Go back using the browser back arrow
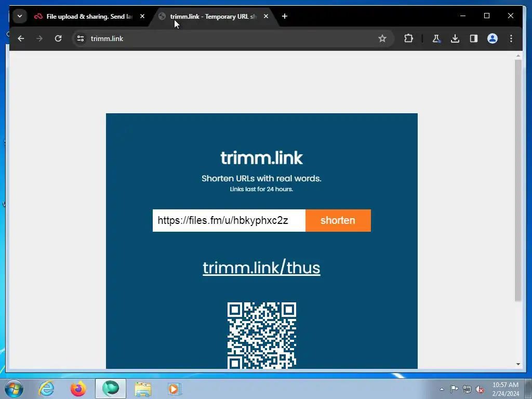Image resolution: width=532 pixels, height=399 pixels. [21, 38]
